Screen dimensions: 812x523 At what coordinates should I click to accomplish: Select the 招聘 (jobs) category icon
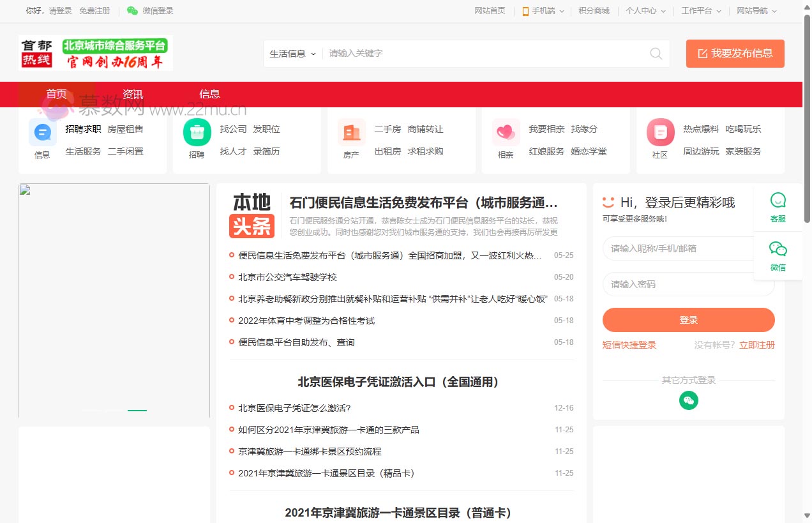pyautogui.click(x=197, y=132)
